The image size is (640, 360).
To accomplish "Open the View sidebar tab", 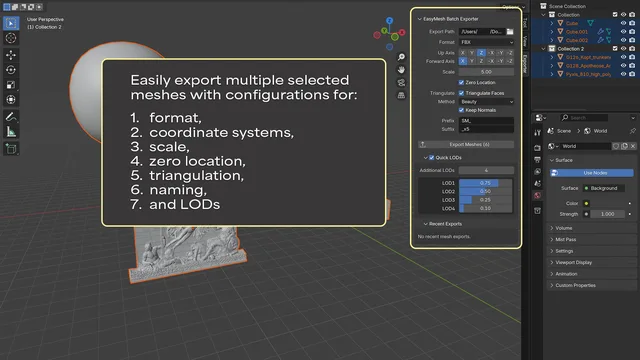I will click(x=525, y=41).
